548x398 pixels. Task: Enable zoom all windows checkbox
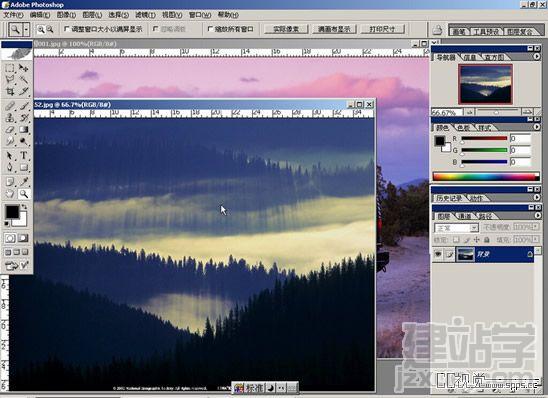point(210,29)
